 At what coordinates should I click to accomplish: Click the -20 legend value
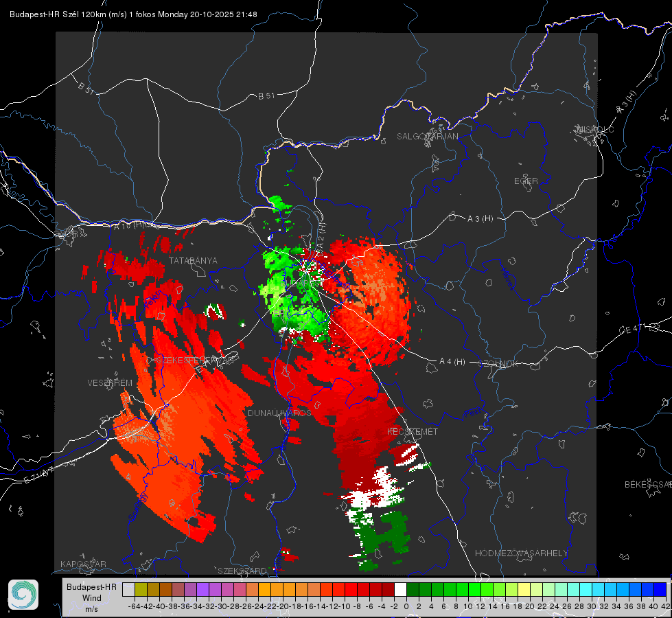(283, 606)
